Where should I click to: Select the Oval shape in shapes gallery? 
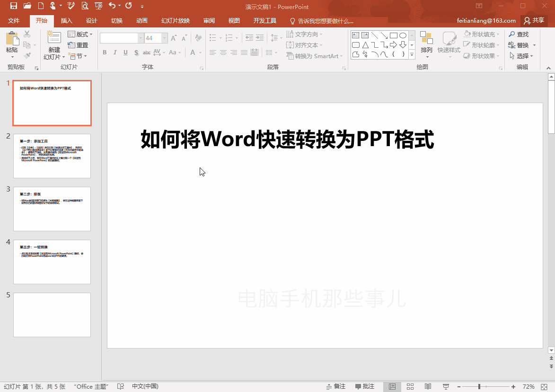(403, 35)
